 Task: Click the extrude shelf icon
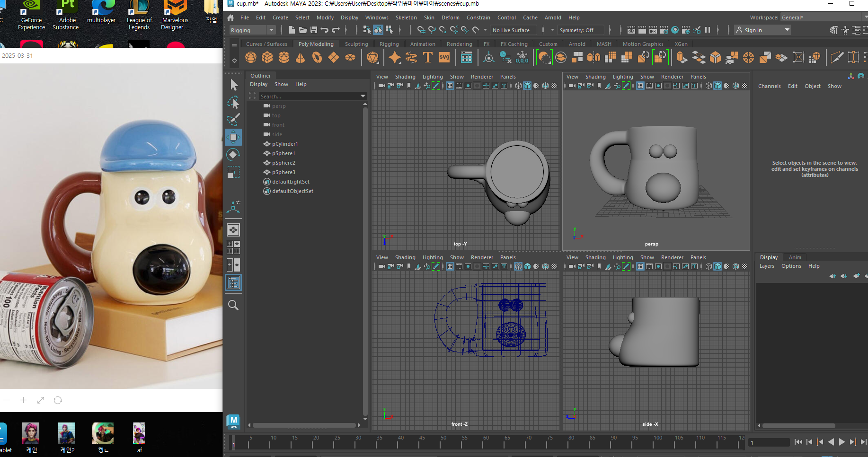point(682,58)
